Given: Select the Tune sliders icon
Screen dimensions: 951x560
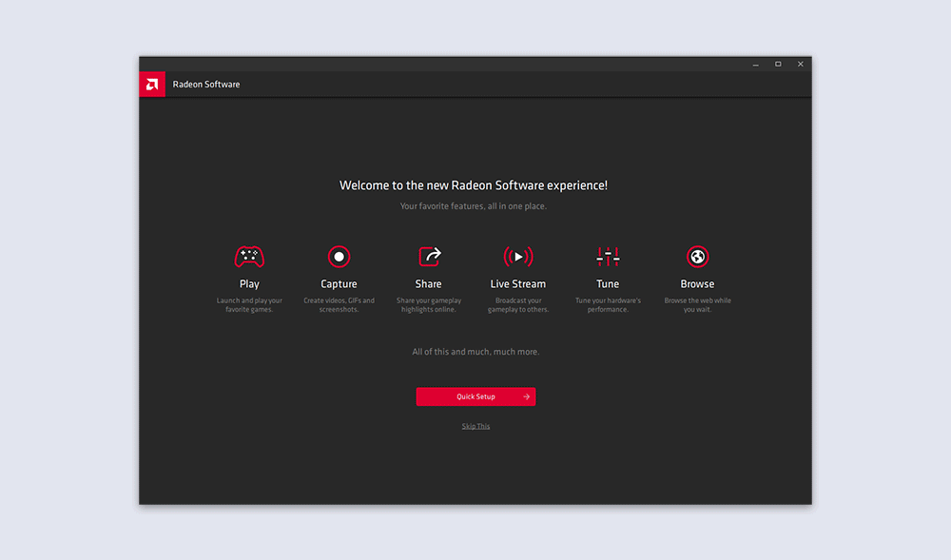Looking at the screenshot, I should [608, 257].
